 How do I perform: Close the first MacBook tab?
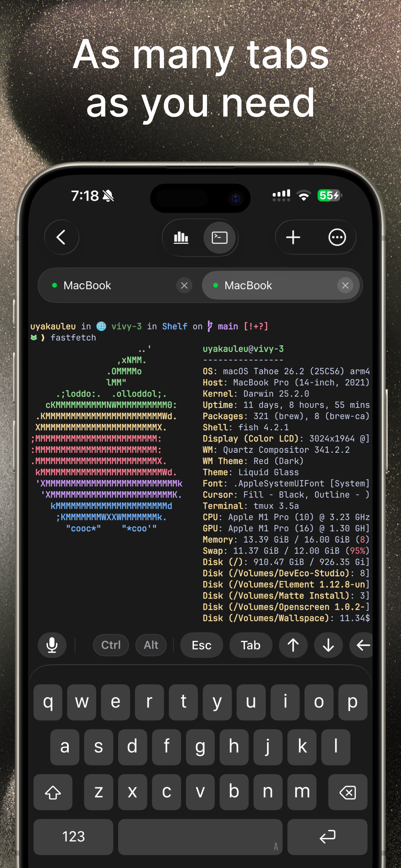pos(184,285)
